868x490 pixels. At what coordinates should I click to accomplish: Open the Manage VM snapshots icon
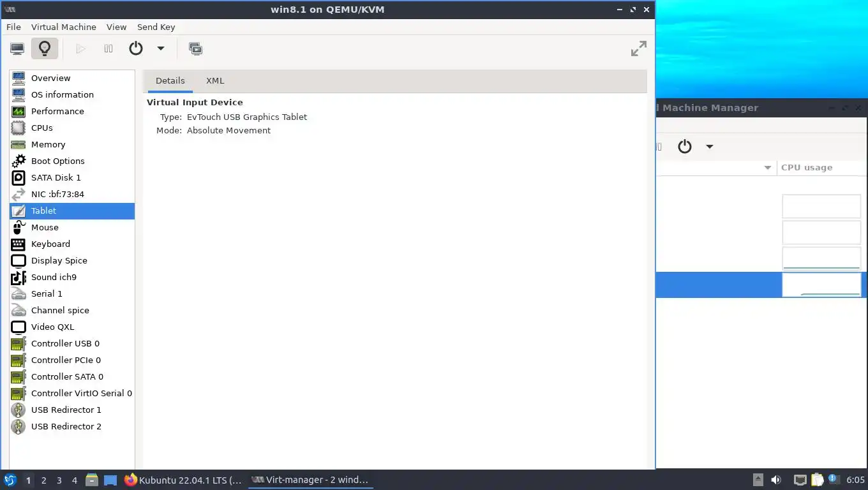195,48
